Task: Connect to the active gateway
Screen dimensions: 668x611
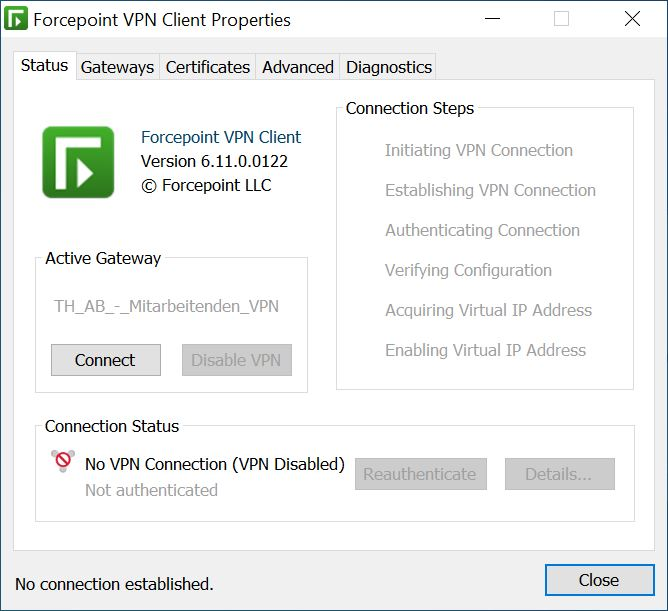Action: click(x=106, y=360)
